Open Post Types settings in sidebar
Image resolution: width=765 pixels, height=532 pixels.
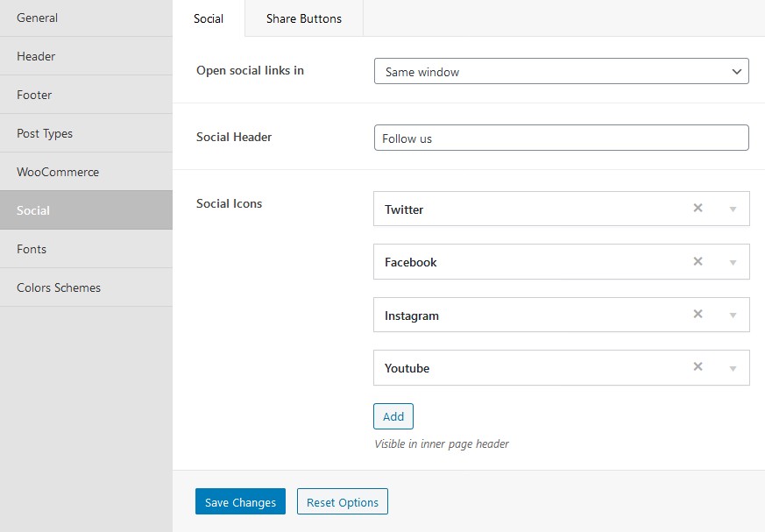(86, 133)
